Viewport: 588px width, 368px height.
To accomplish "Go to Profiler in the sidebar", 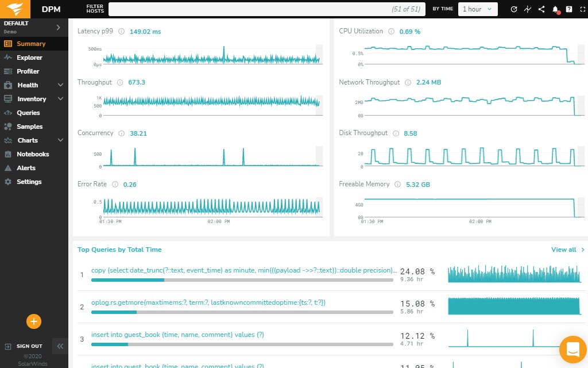I will point(28,71).
